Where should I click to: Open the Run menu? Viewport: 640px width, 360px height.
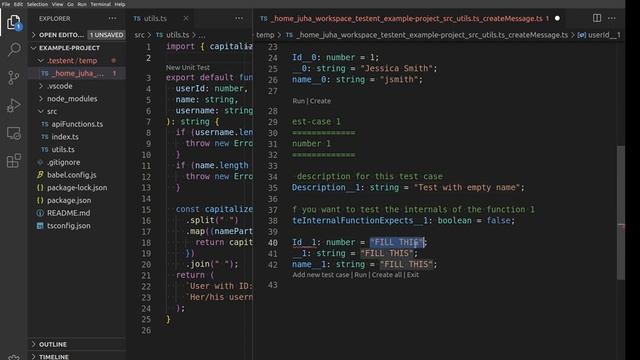tap(82, 4)
